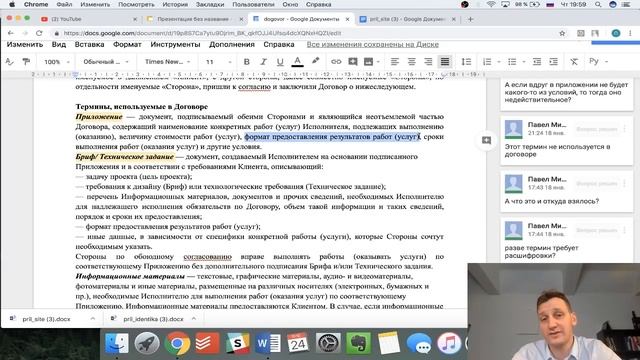Open System Preferences from the Dock
The image size is (640, 360).
pyautogui.click(x=328, y=343)
